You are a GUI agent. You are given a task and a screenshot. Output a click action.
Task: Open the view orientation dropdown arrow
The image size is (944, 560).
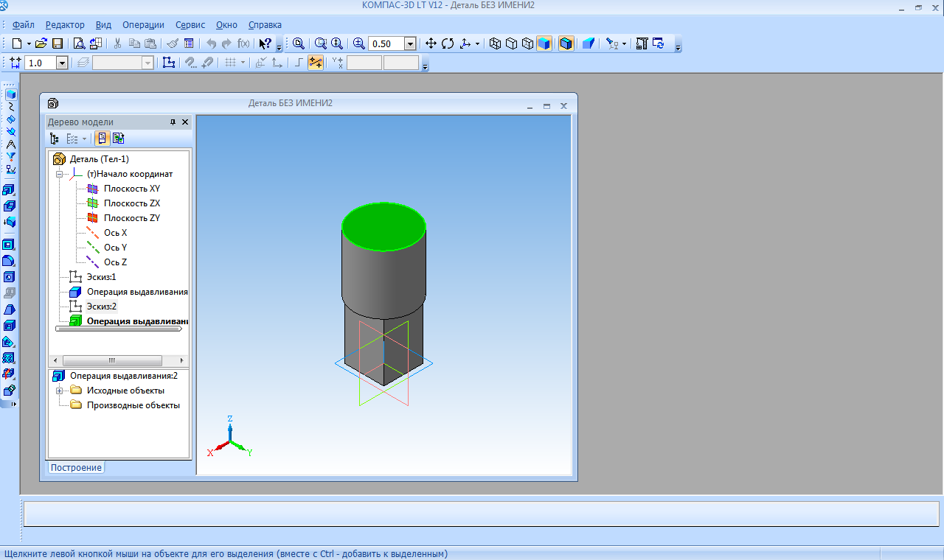[x=477, y=43]
